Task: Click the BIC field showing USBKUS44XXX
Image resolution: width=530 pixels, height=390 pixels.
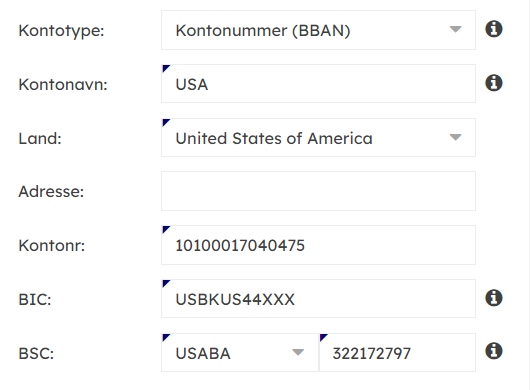Action: tap(318, 298)
